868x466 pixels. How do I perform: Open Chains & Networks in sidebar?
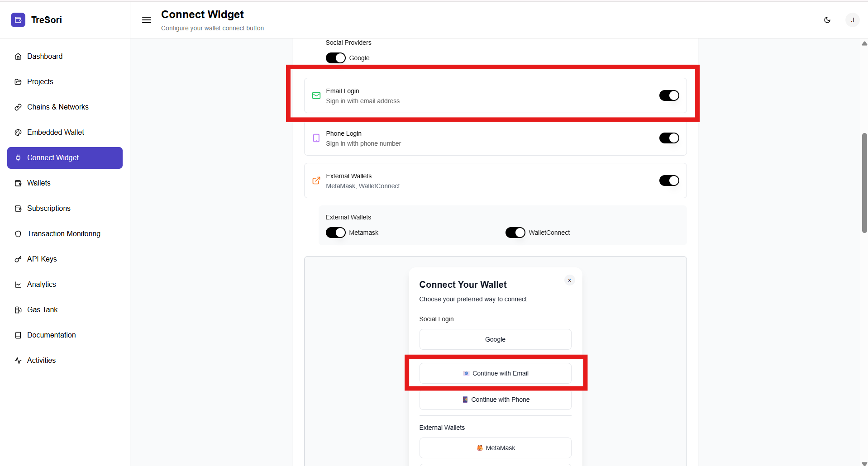pos(57,107)
